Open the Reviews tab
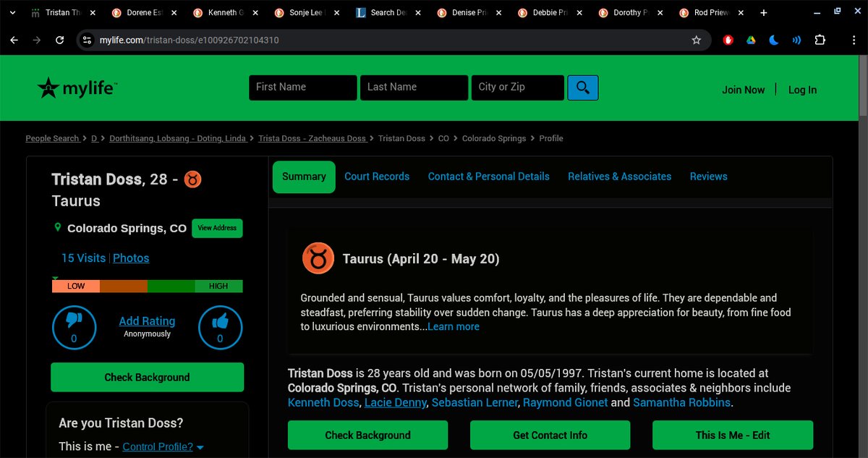868x458 pixels. (709, 177)
